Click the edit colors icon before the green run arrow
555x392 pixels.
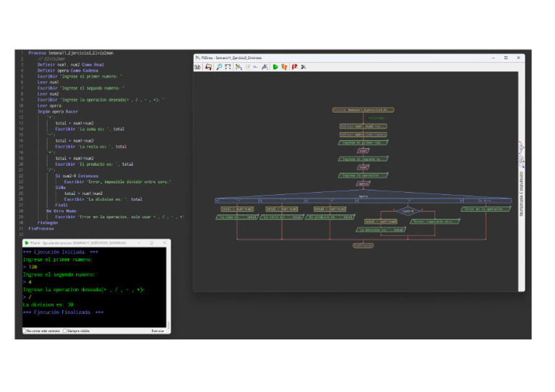point(264,67)
